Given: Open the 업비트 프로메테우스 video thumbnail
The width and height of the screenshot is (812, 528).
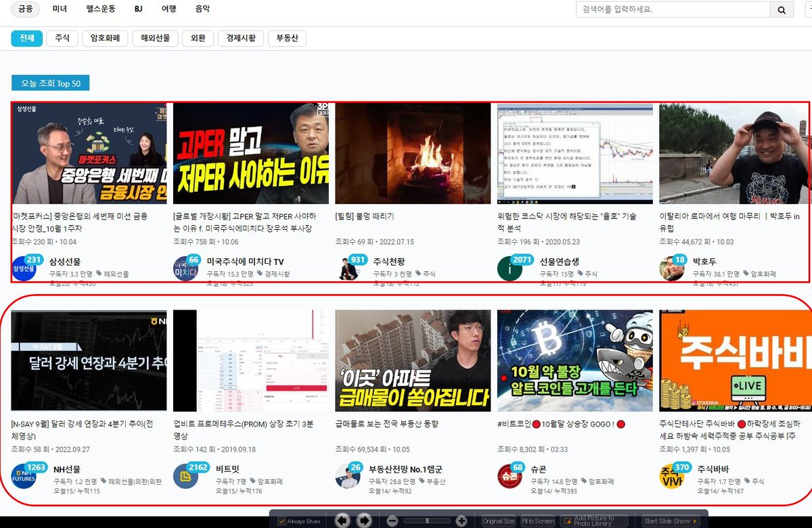Looking at the screenshot, I should pyautogui.click(x=251, y=360).
